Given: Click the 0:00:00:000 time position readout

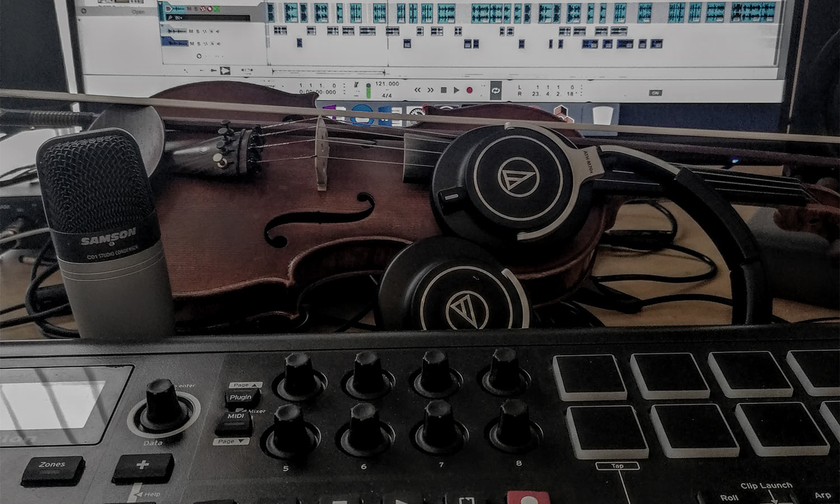Looking at the screenshot, I should (318, 92).
